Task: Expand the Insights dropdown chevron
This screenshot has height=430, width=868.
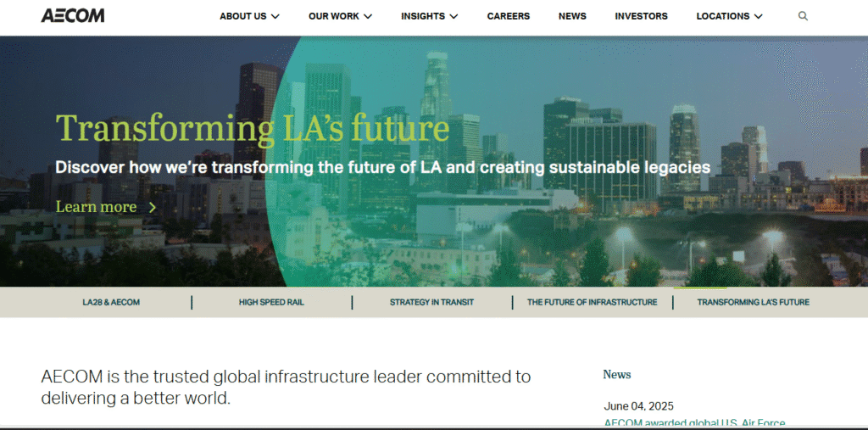Action: (x=453, y=17)
